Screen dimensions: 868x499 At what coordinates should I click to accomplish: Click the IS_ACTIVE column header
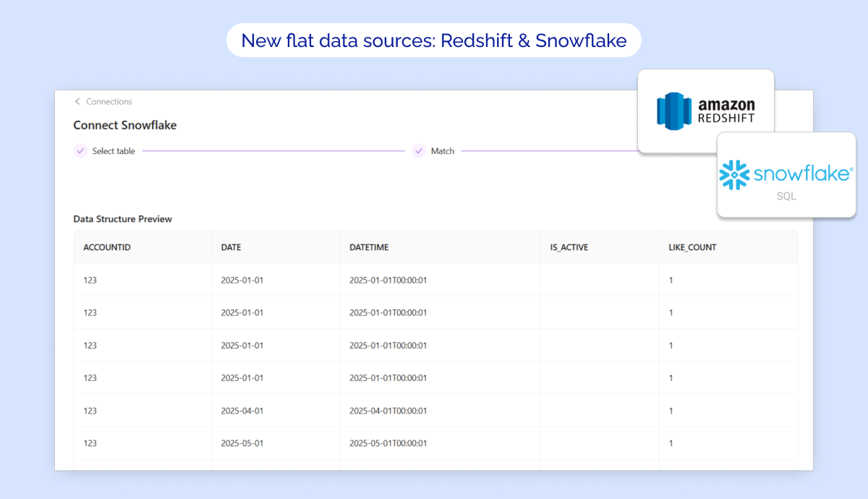pyautogui.click(x=569, y=247)
